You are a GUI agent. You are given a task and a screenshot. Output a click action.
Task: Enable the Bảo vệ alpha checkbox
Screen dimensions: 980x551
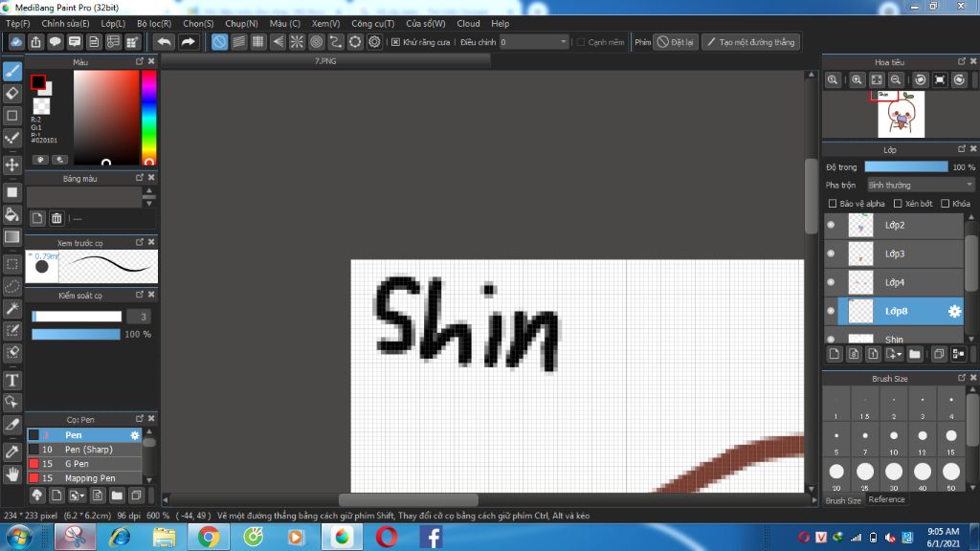click(833, 204)
